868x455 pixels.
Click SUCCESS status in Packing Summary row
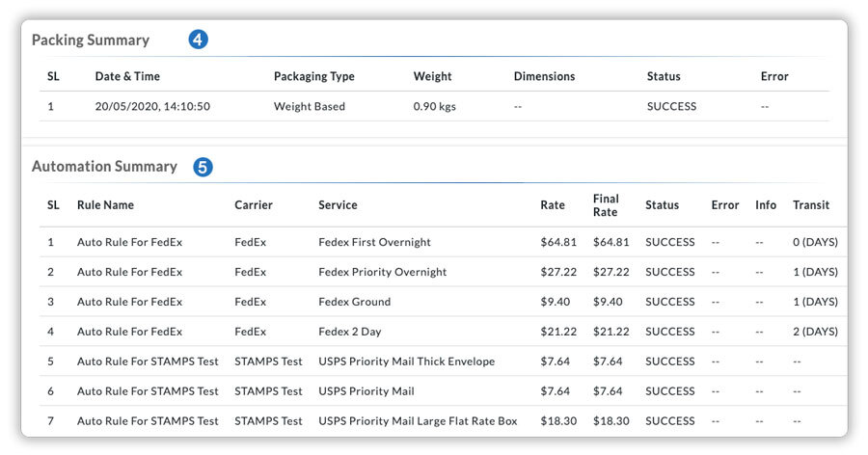[x=671, y=106]
